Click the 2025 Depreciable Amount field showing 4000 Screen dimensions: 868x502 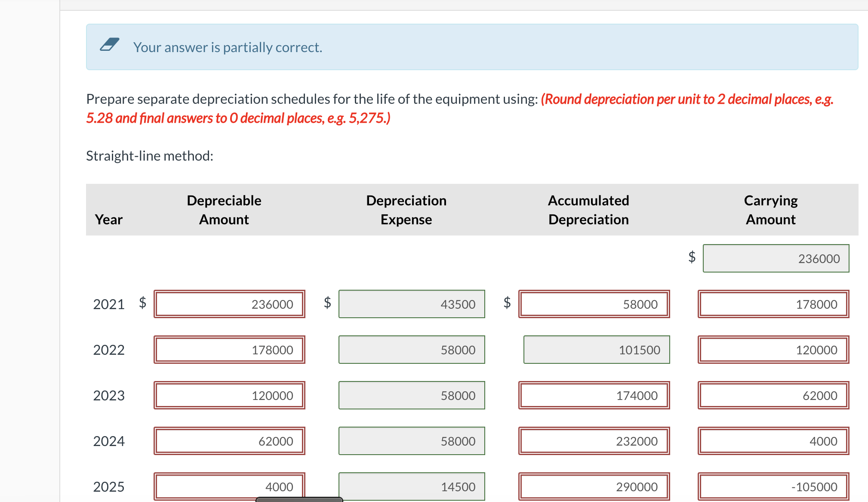[x=229, y=486]
